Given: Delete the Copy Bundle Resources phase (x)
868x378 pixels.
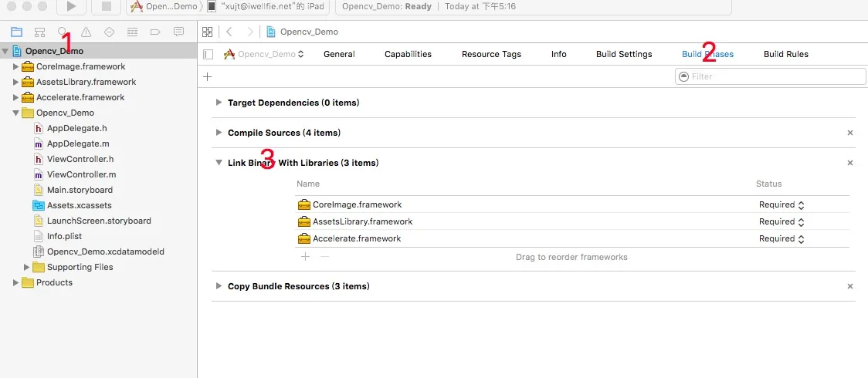Looking at the screenshot, I should (x=850, y=285).
